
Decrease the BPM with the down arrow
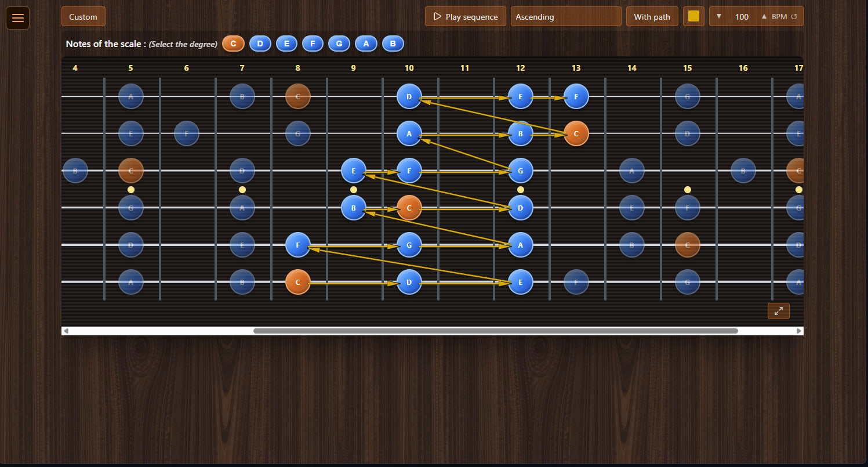click(x=719, y=16)
